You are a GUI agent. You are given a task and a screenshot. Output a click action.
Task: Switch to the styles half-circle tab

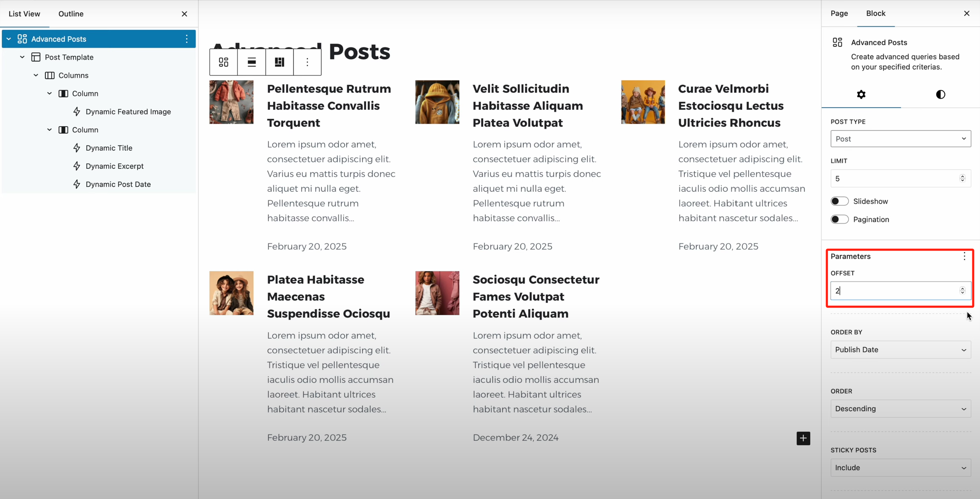pos(940,94)
